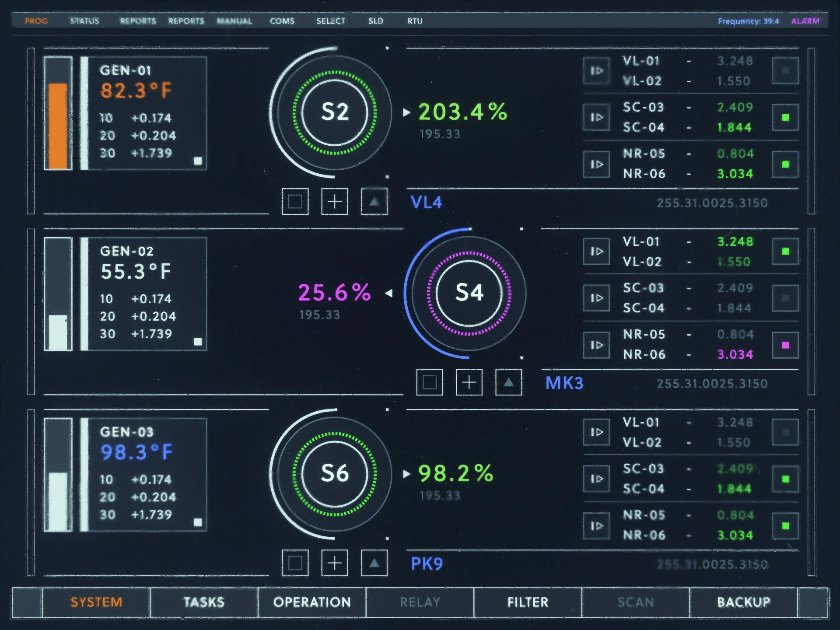The image size is (840, 630).
Task: Click the GEN-02 level bar
Action: [58, 294]
